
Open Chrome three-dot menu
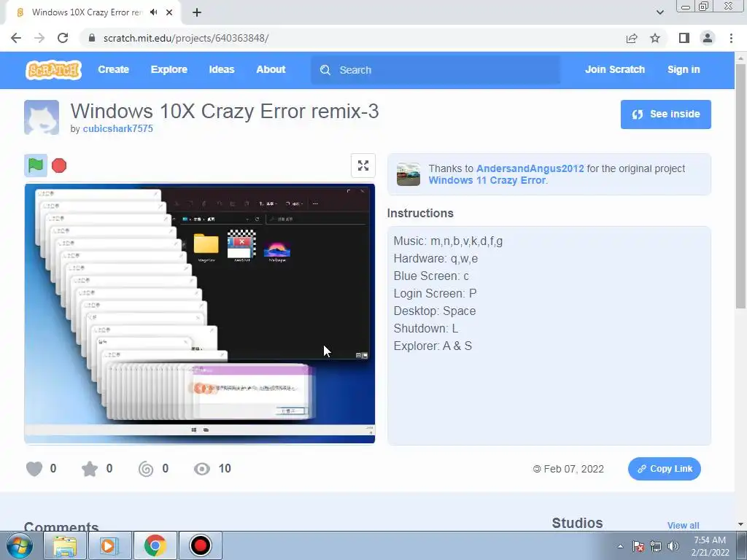731,38
